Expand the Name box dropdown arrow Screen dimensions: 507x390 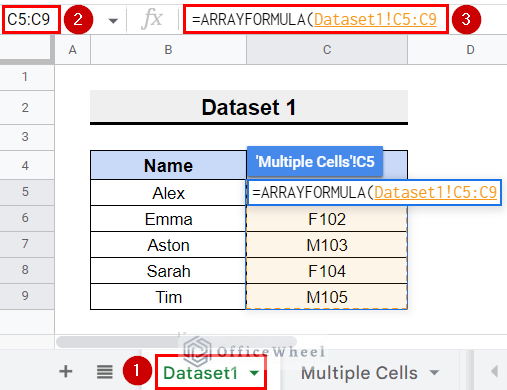point(113,21)
